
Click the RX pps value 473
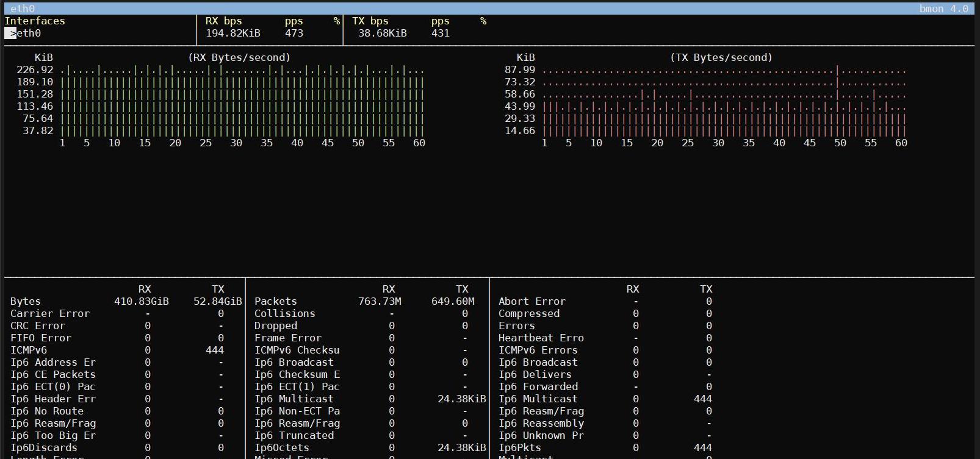point(294,33)
